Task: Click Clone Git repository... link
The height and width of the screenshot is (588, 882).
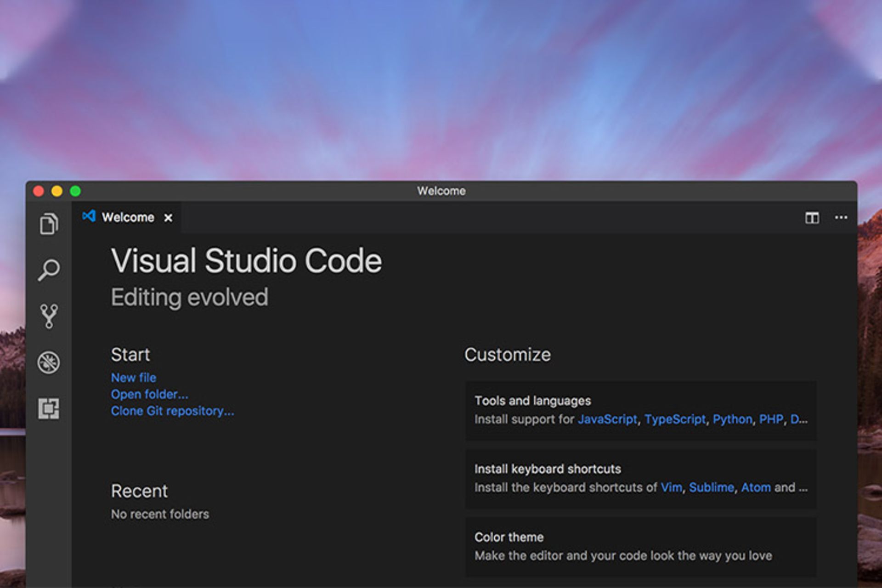Action: tap(172, 411)
